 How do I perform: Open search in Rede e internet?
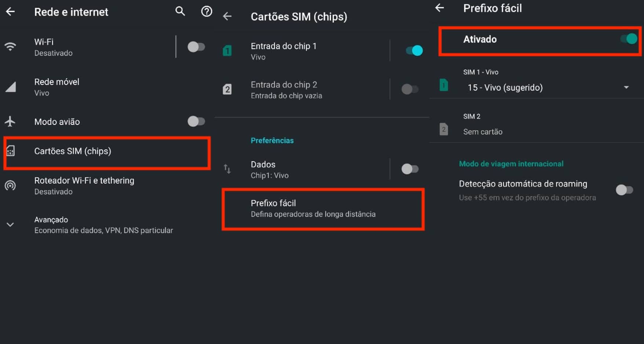180,11
